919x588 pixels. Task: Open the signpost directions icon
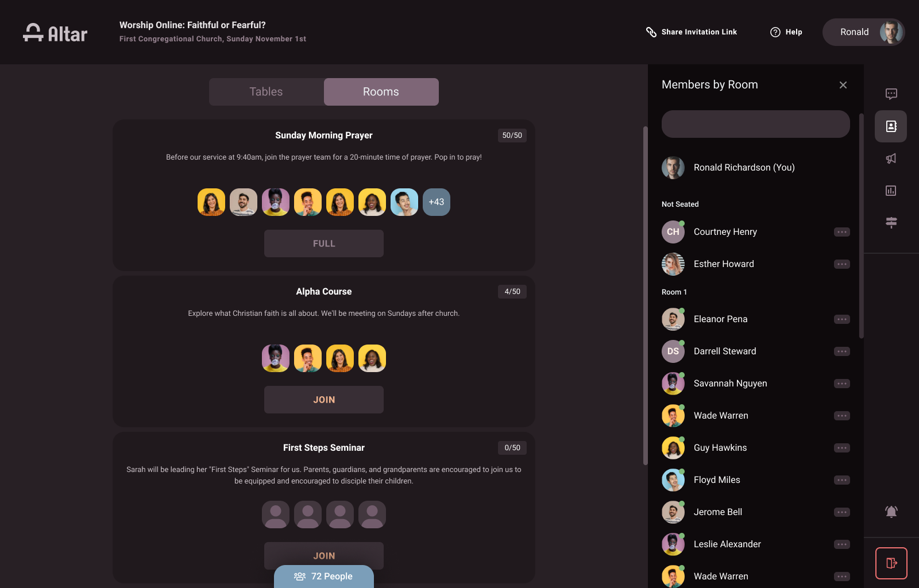891,223
